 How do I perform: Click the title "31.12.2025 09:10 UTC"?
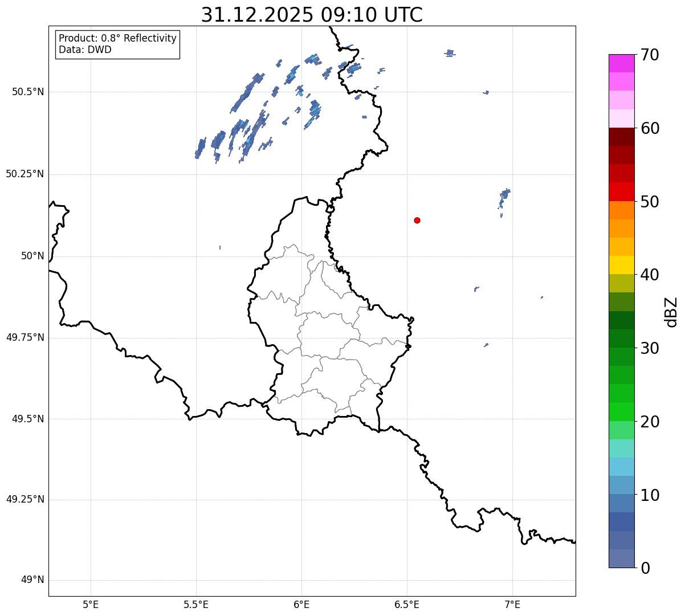312,14
